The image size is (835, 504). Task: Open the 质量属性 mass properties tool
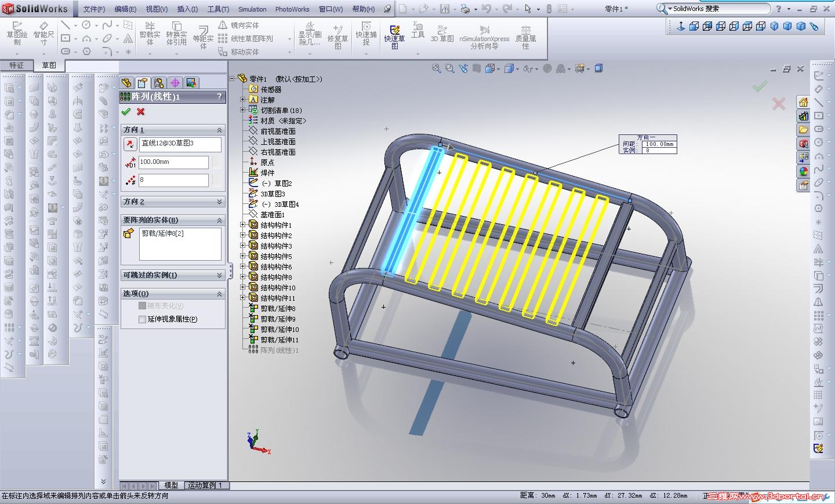[x=525, y=36]
